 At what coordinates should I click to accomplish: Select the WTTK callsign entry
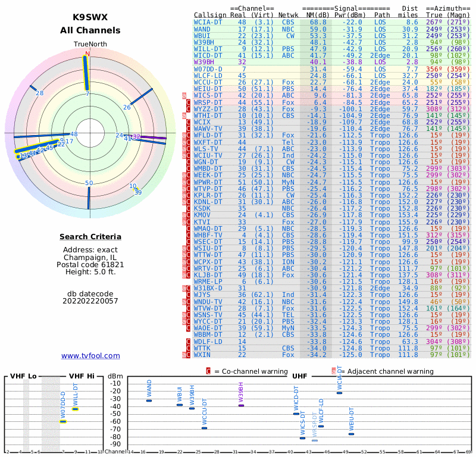click(x=202, y=348)
